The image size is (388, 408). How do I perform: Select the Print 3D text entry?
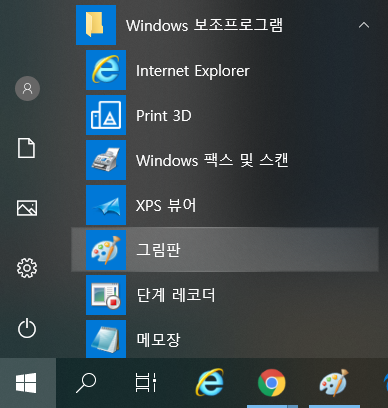point(164,116)
